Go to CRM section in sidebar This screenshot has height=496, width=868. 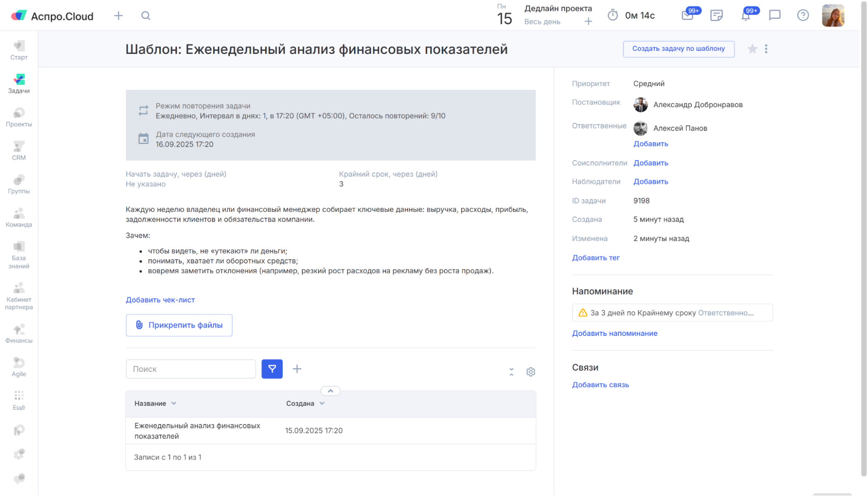[x=19, y=151]
